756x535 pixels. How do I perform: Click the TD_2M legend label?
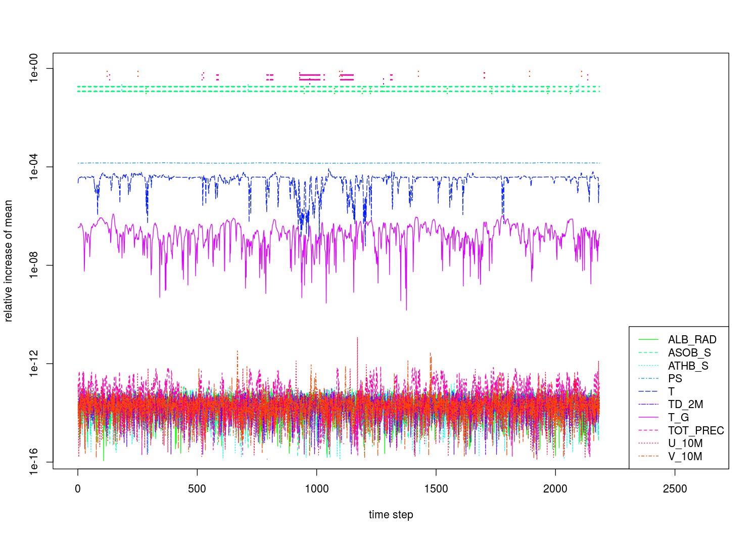(x=686, y=405)
